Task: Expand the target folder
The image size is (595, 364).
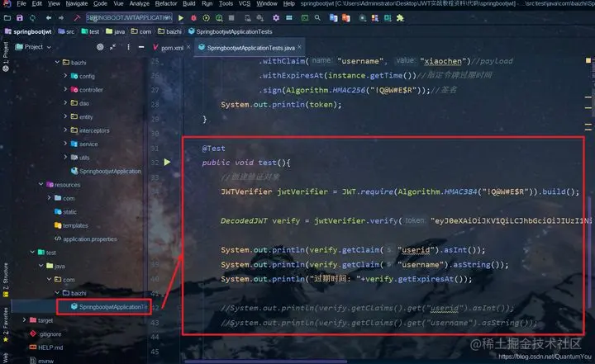Action: coord(24,320)
